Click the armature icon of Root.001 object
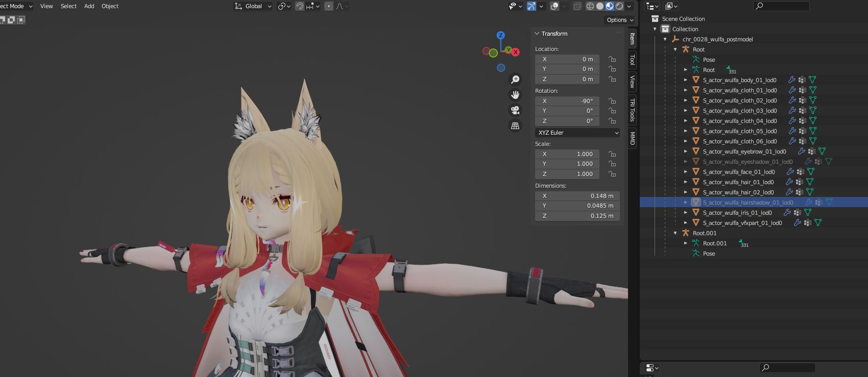This screenshot has width=868, height=377. [686, 233]
